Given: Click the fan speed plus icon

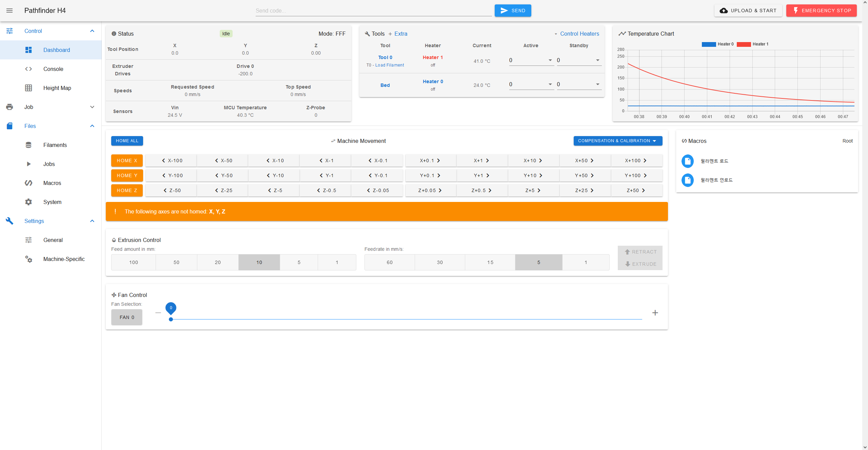Looking at the screenshot, I should 655,313.
